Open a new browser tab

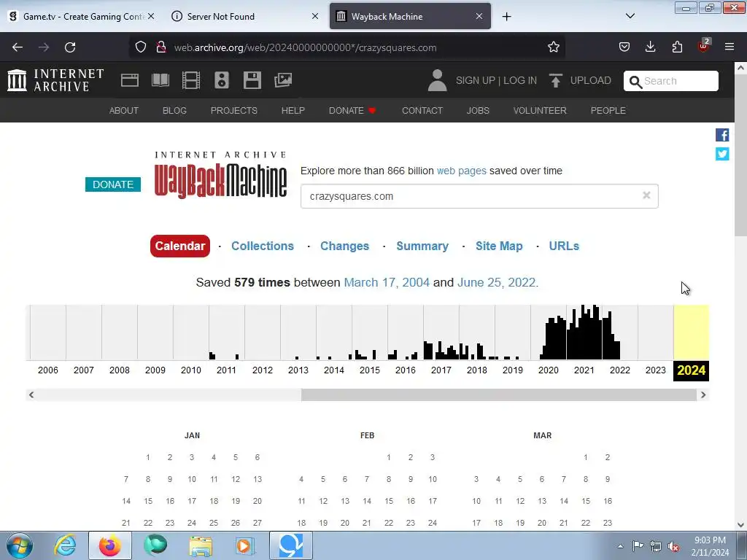point(506,17)
